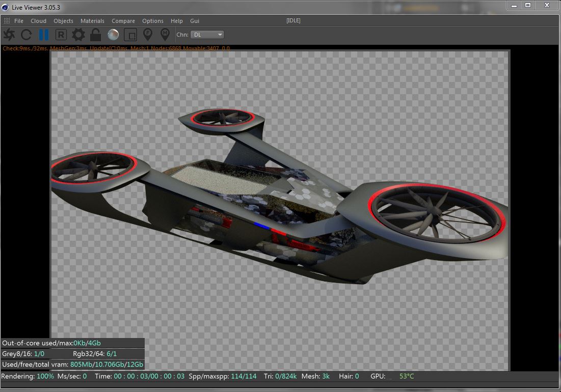The height and width of the screenshot is (392, 561).
Task: Select the material picker M pin icon
Action: (165, 35)
